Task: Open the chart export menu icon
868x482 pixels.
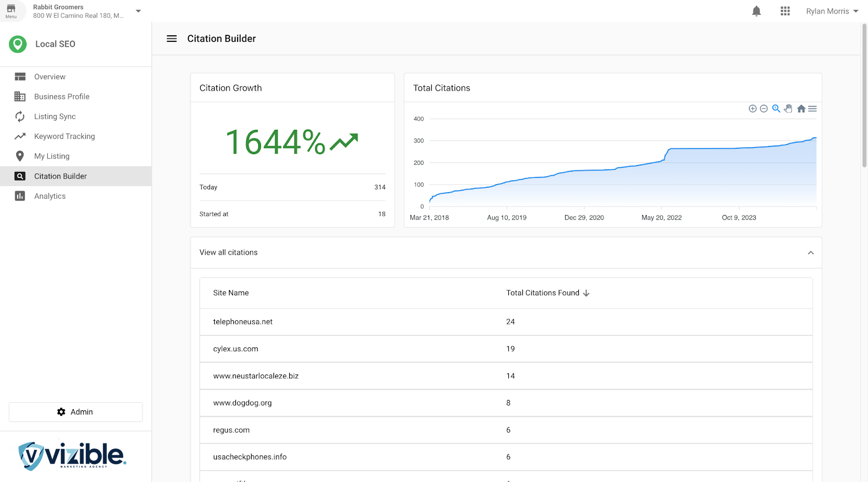Action: point(812,109)
